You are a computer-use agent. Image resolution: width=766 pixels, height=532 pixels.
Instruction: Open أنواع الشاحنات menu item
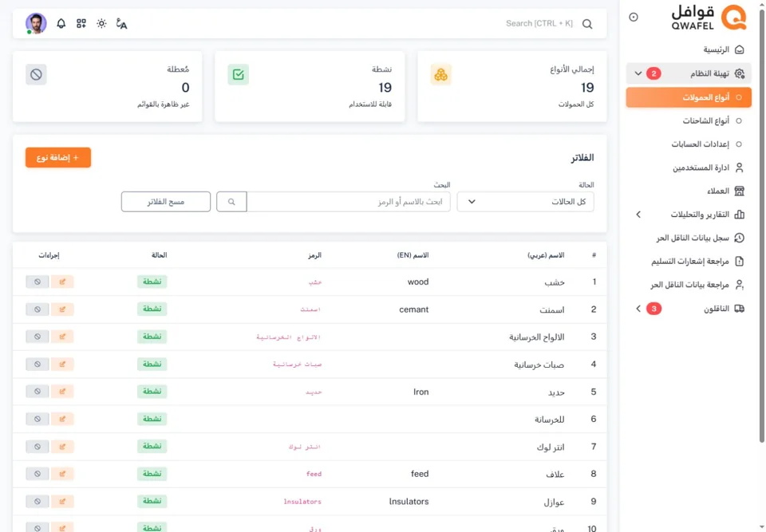pyautogui.click(x=689, y=120)
